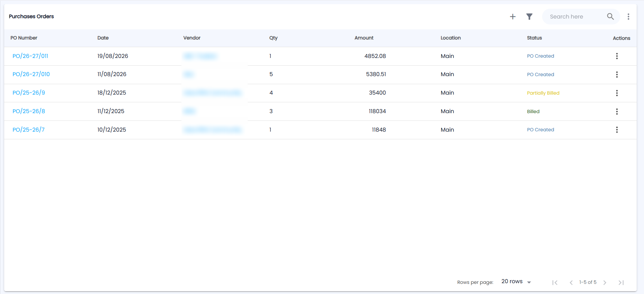Click the PO Created status of PO/26-27/011
The width and height of the screenshot is (644, 294).
pos(540,56)
